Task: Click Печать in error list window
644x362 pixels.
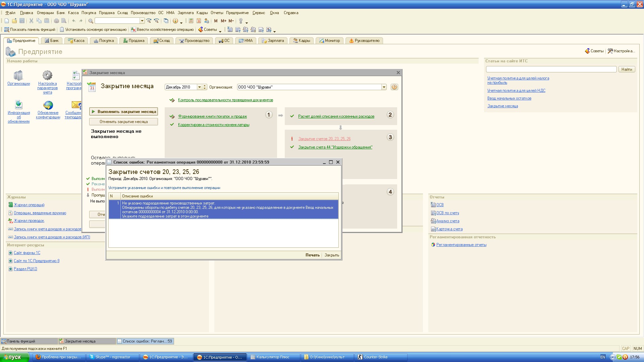Action: tap(312, 255)
